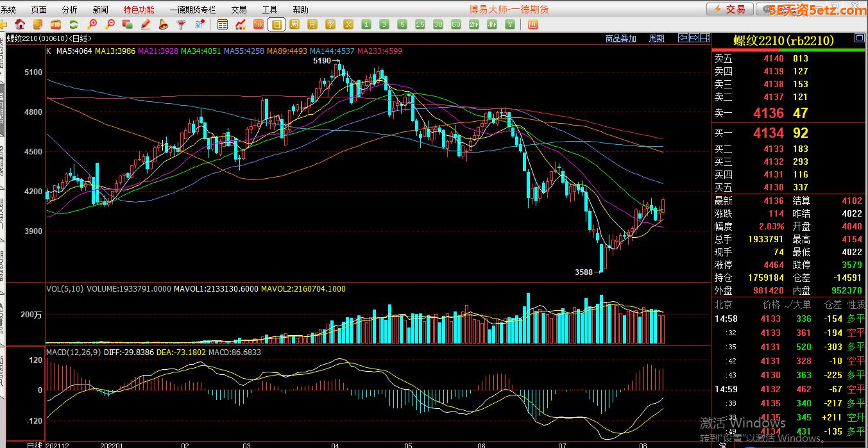
Task: Click the overlapping windows icon in toolbar
Action: [128, 24]
